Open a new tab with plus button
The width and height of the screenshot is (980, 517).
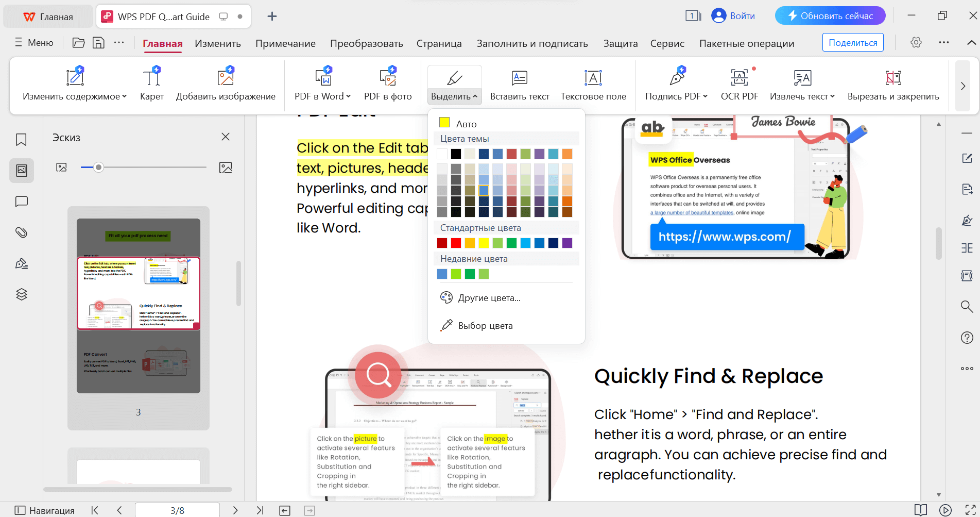point(272,16)
